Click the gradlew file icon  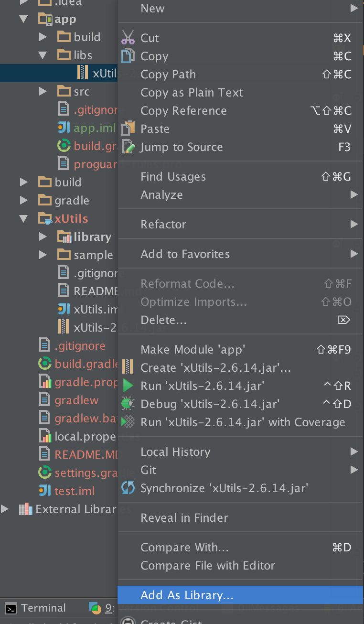44,400
